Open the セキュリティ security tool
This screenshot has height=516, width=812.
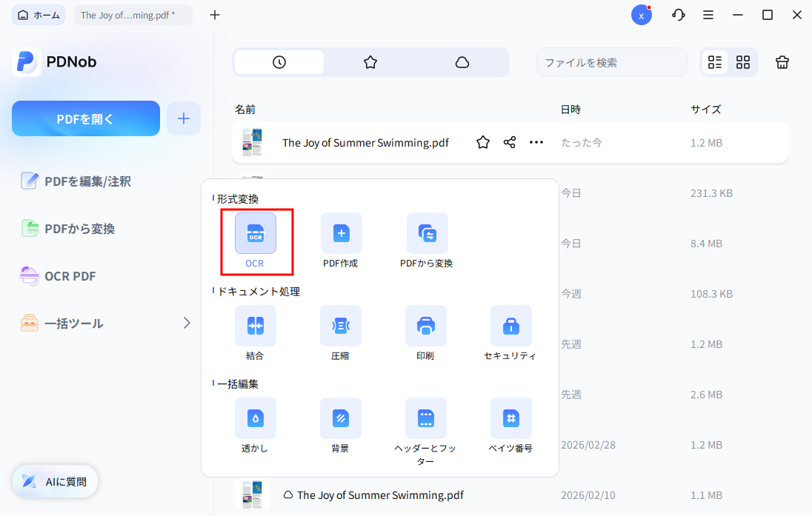(510, 326)
